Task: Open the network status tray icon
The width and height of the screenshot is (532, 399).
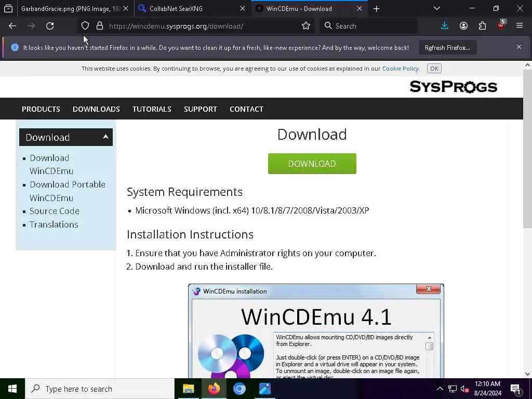Action: coord(453,389)
